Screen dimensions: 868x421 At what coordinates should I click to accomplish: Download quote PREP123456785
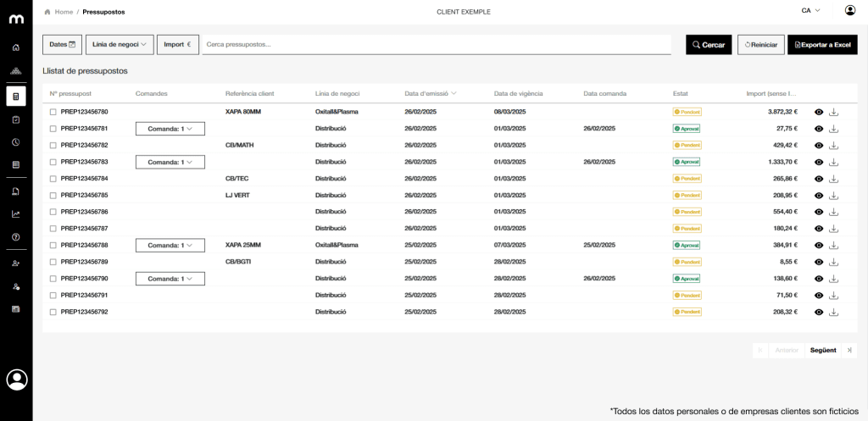834,196
